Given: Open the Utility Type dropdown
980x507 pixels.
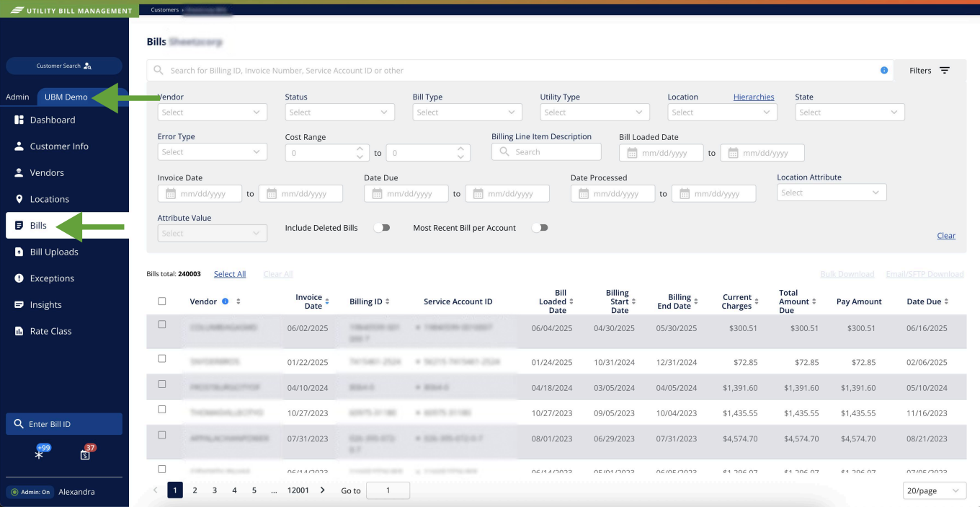Looking at the screenshot, I should click(x=594, y=113).
